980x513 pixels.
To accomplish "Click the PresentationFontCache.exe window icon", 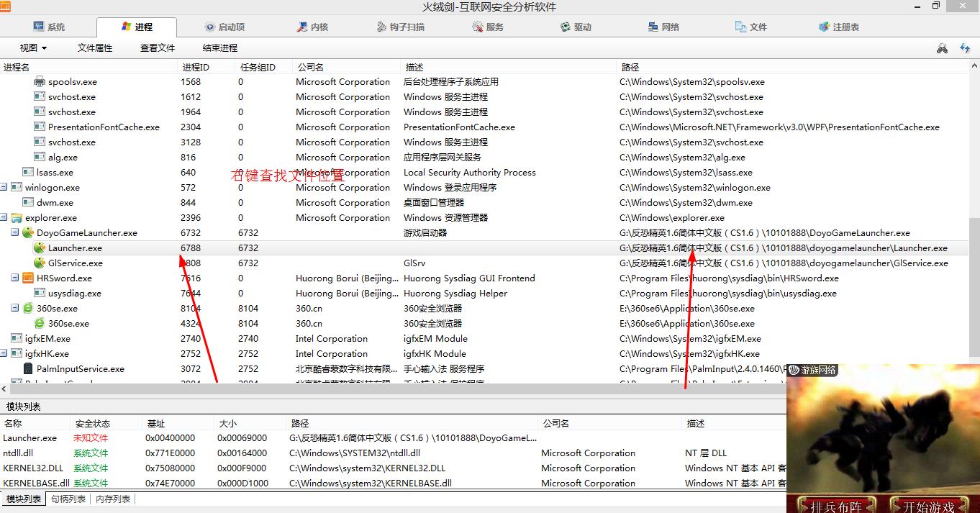I will coord(40,127).
